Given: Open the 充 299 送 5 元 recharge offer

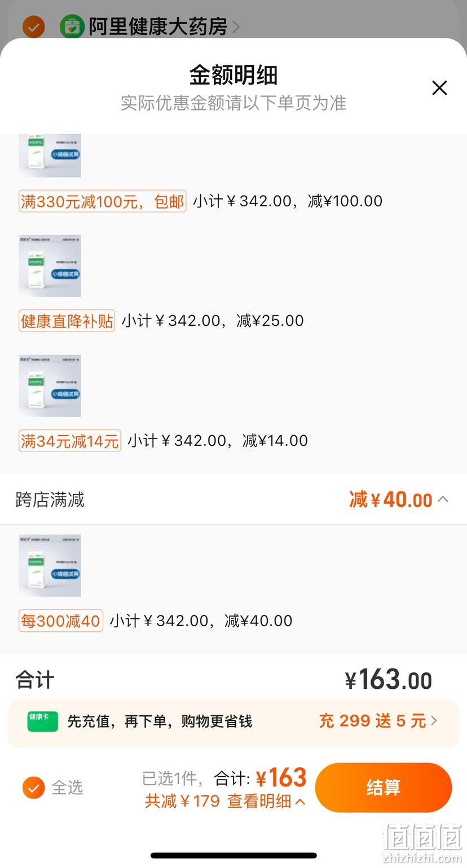Looking at the screenshot, I should [378, 721].
